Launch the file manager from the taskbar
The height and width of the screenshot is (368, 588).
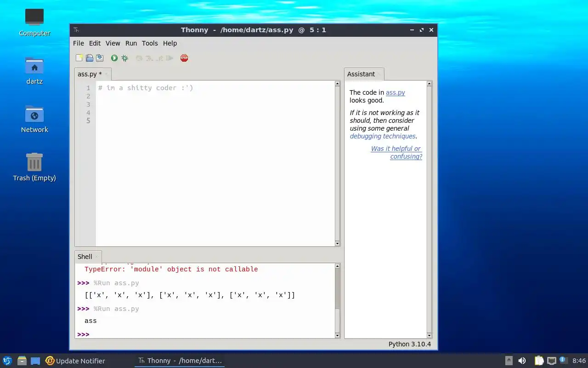pyautogui.click(x=22, y=361)
